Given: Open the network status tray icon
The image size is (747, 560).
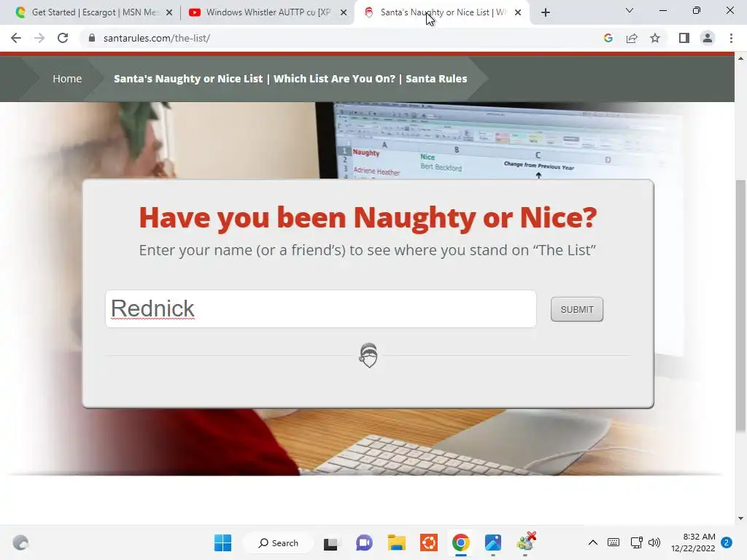Looking at the screenshot, I should tap(636, 542).
